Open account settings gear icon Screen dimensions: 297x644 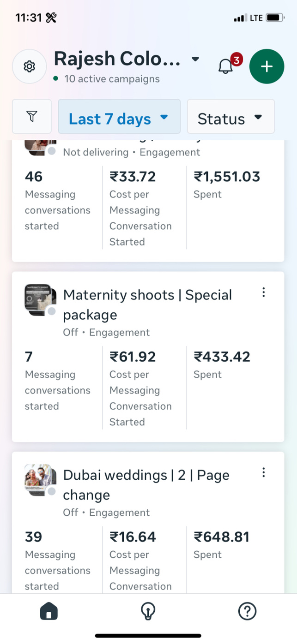click(29, 66)
